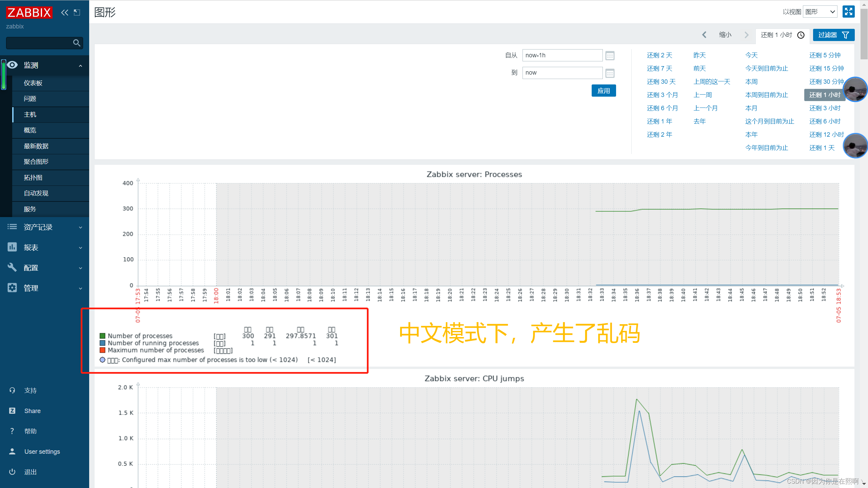This screenshot has height=488, width=868.
Task: Click green Number of processes legend swatch
Action: [x=102, y=336]
